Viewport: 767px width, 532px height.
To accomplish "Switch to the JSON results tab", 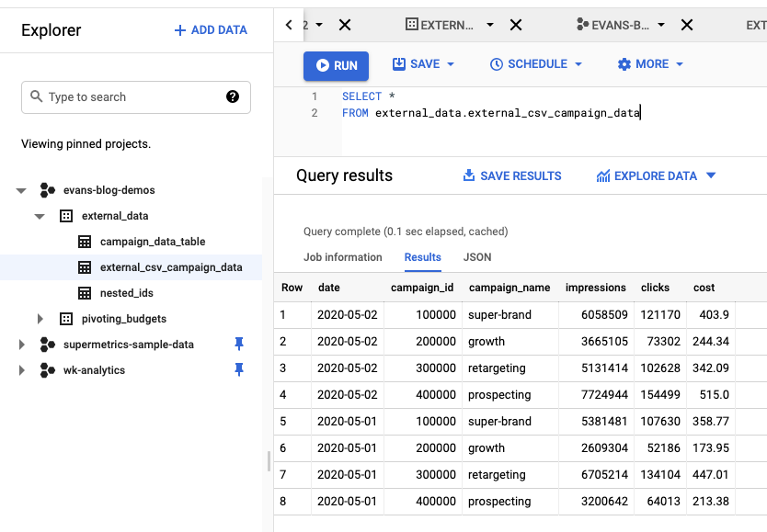I will (476, 257).
